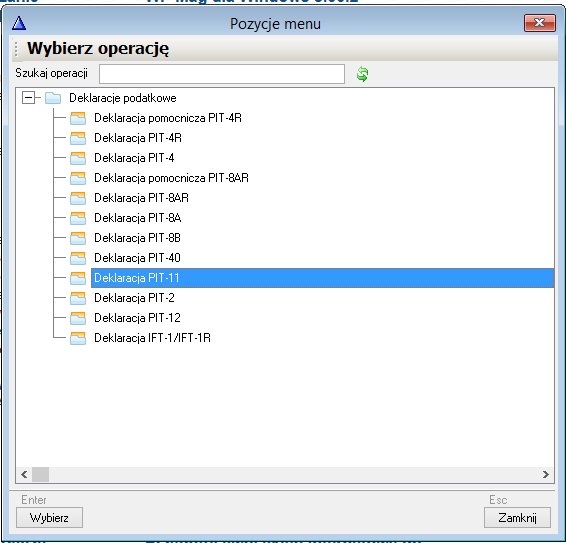566x543 pixels.
Task: Select Deklaracja PIT-8B entry
Action: [x=138, y=238]
